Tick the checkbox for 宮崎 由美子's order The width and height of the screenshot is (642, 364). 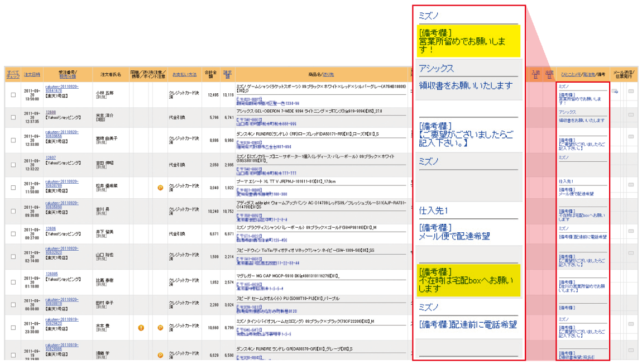13,140
